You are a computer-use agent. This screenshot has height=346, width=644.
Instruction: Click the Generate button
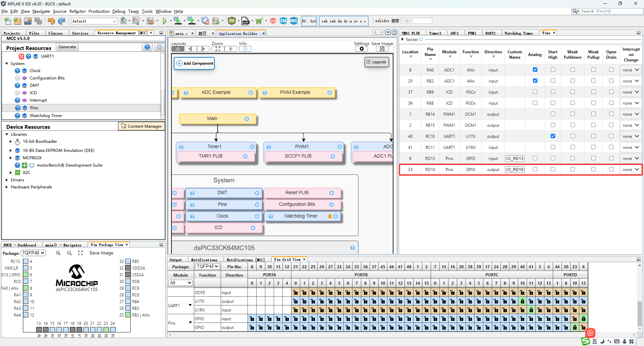[67, 47]
